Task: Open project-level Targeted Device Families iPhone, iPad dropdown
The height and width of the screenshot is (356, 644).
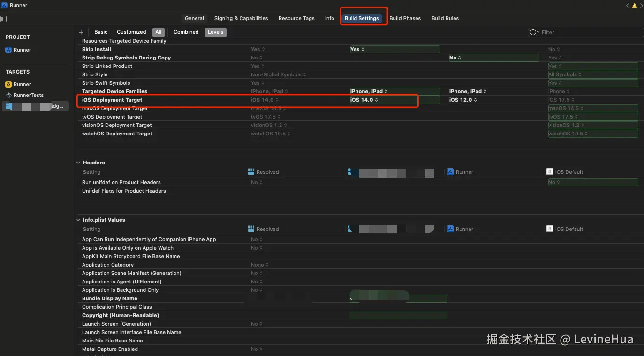Action: pos(468,91)
